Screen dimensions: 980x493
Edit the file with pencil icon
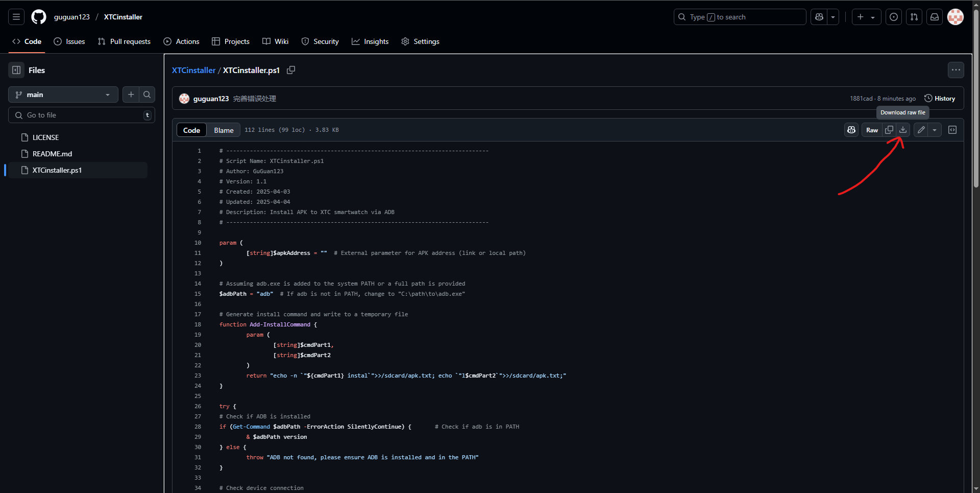[x=921, y=130]
